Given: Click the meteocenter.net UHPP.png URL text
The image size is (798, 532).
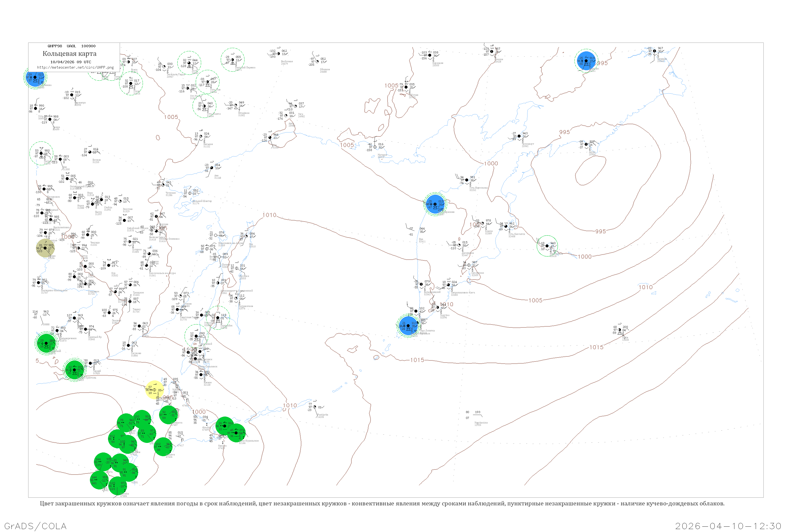Looking at the screenshot, I should point(75,68).
